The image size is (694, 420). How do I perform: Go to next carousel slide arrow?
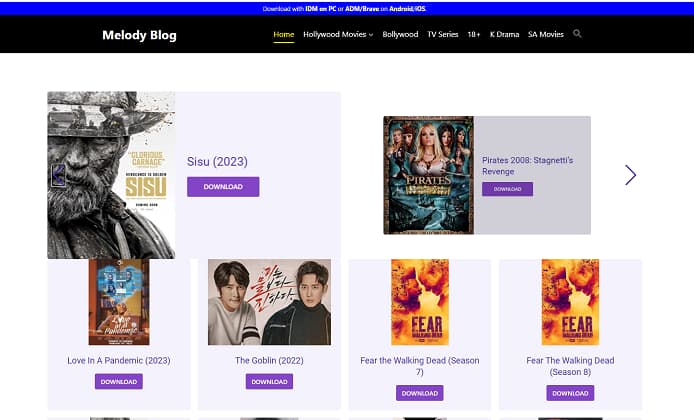tap(630, 175)
